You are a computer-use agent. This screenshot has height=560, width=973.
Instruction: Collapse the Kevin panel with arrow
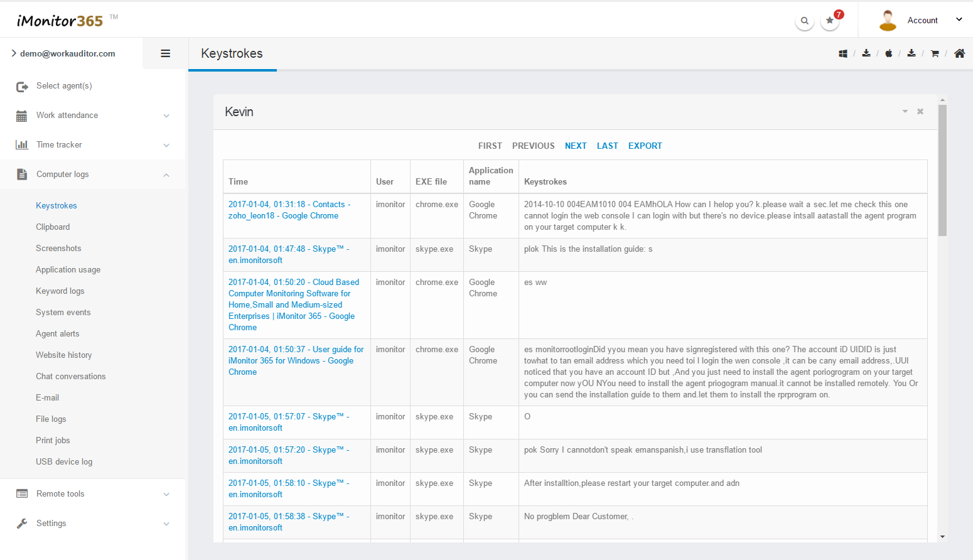(x=905, y=112)
